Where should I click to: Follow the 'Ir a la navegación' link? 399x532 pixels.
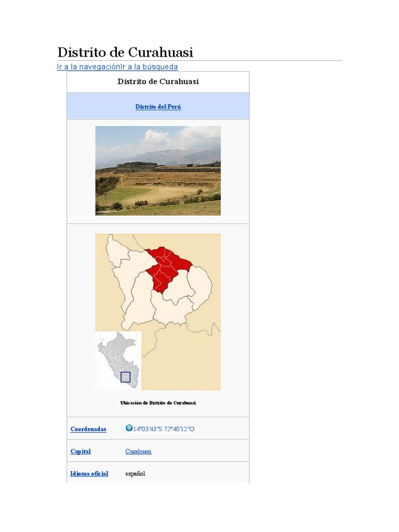(89, 66)
